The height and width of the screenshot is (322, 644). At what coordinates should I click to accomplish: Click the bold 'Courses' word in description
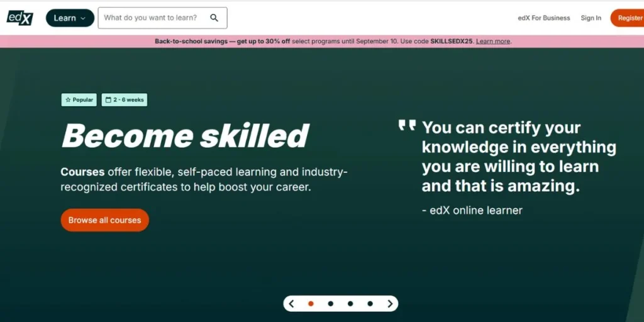click(x=82, y=172)
